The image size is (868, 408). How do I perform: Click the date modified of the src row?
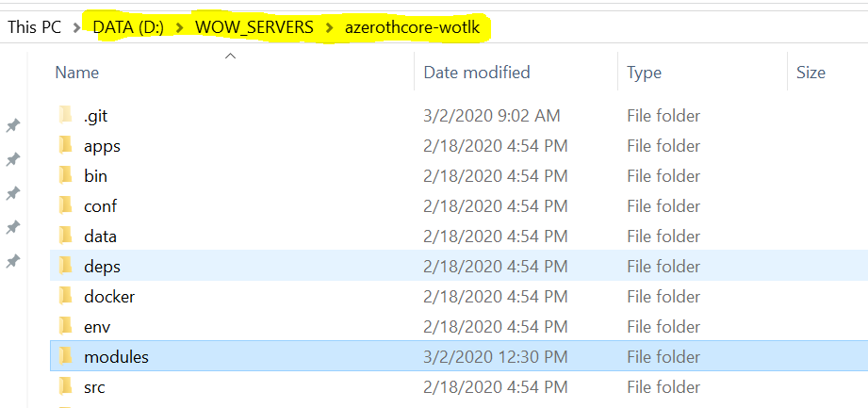(x=496, y=387)
